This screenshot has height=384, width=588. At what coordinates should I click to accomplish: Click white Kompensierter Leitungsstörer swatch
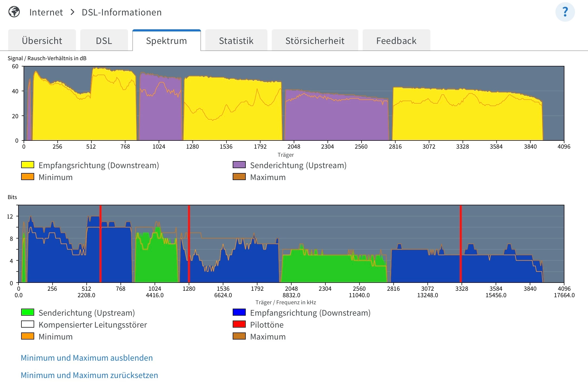pos(28,324)
